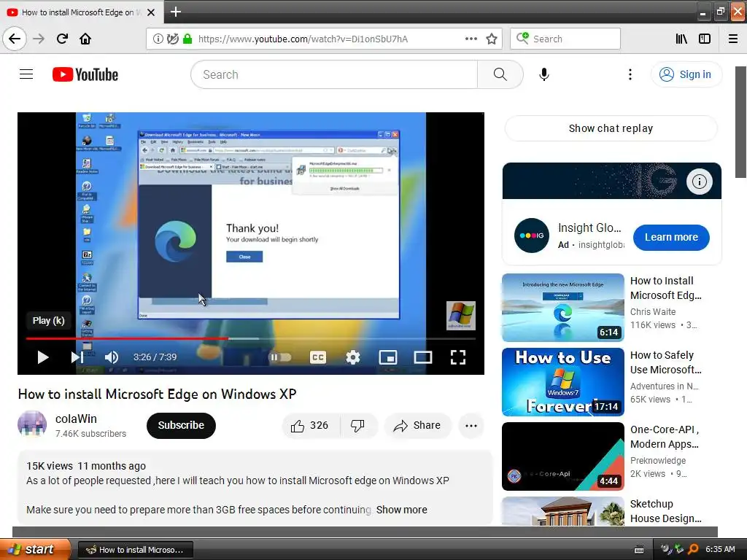Open How to Use Windows 7 Forever thumbnail

(563, 382)
